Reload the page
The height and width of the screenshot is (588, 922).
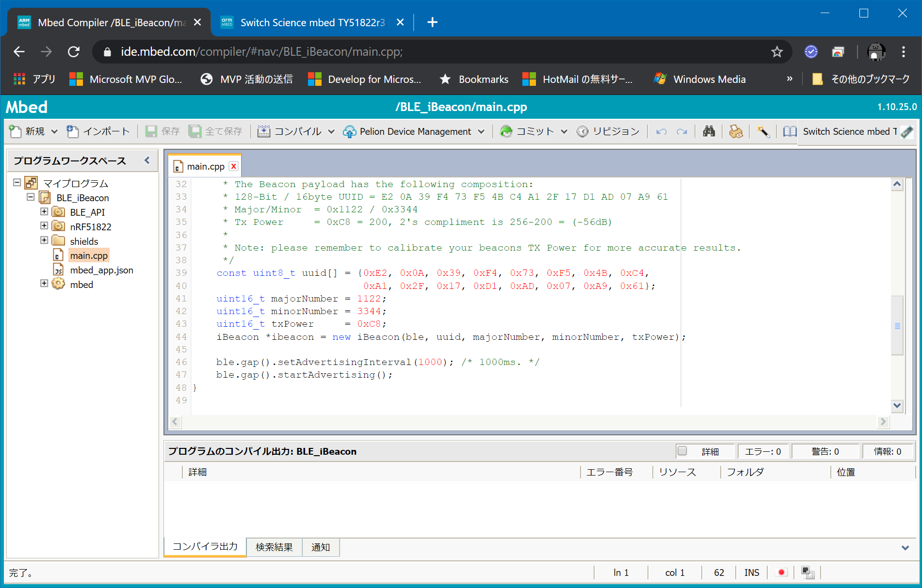point(74,52)
